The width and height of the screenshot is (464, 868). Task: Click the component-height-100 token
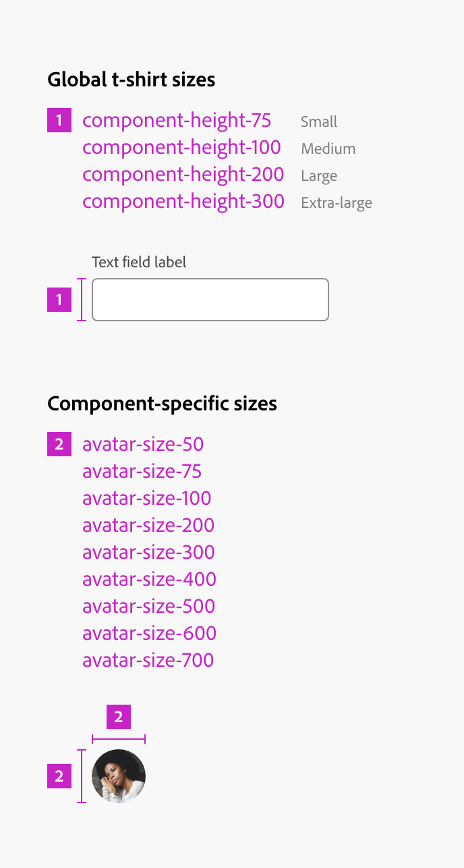(x=181, y=148)
